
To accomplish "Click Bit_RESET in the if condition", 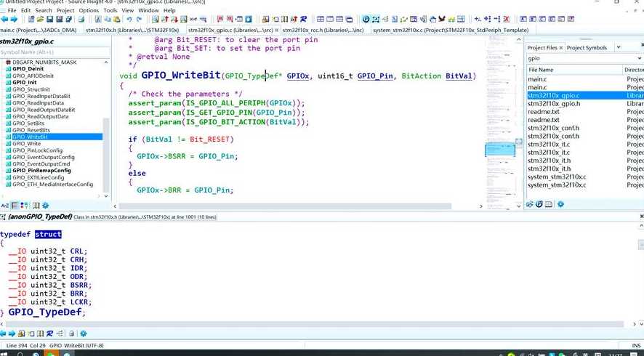I will coord(209,139).
